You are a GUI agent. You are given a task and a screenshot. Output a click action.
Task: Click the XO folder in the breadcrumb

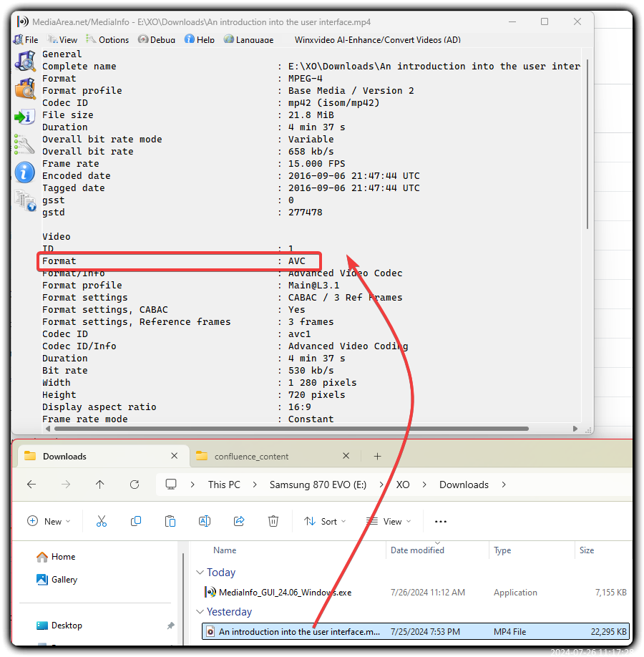(403, 485)
